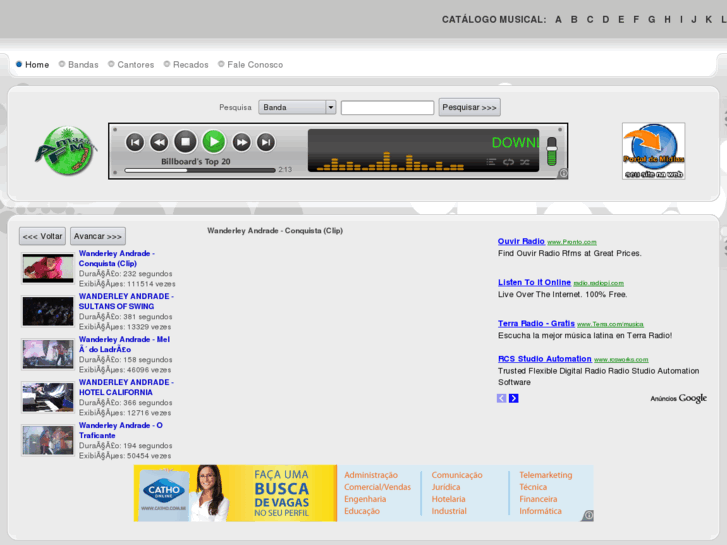
Task: Open the player playlist icon
Action: click(x=491, y=162)
